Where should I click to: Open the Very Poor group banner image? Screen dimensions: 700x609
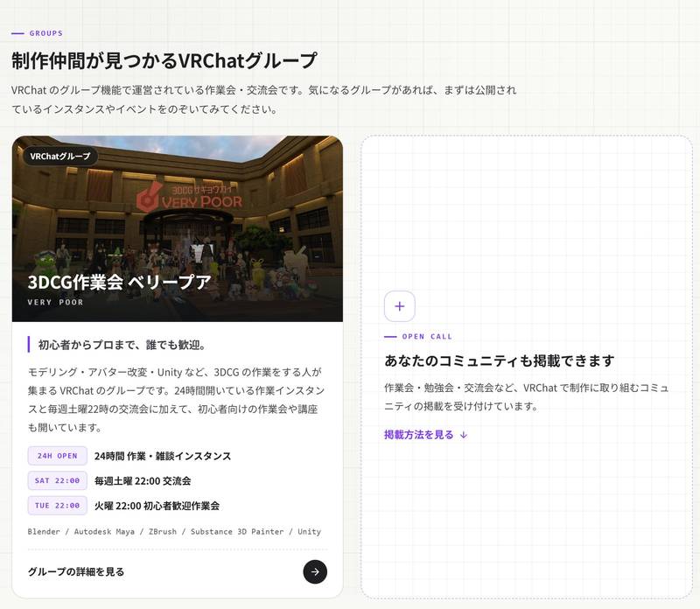point(178,228)
